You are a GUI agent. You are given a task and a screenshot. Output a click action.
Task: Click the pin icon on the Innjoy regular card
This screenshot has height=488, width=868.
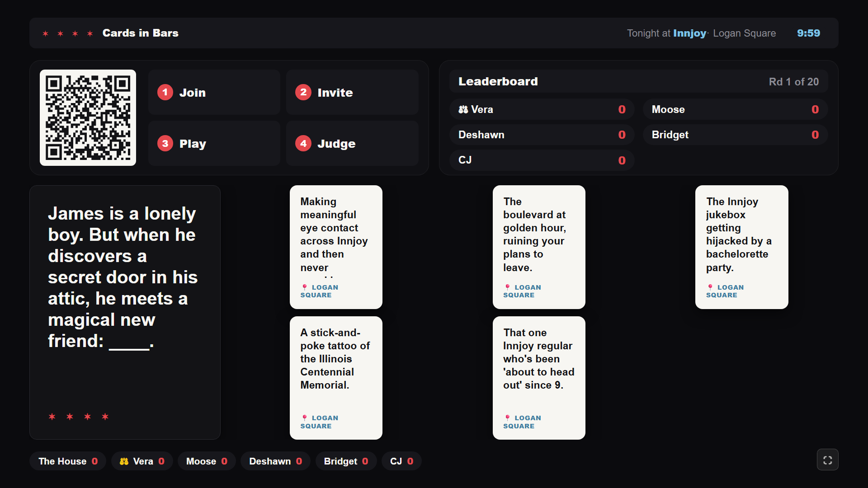tap(507, 418)
